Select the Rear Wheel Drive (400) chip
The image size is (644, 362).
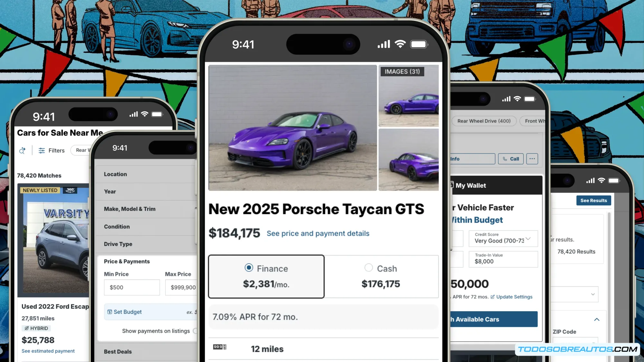tap(484, 121)
